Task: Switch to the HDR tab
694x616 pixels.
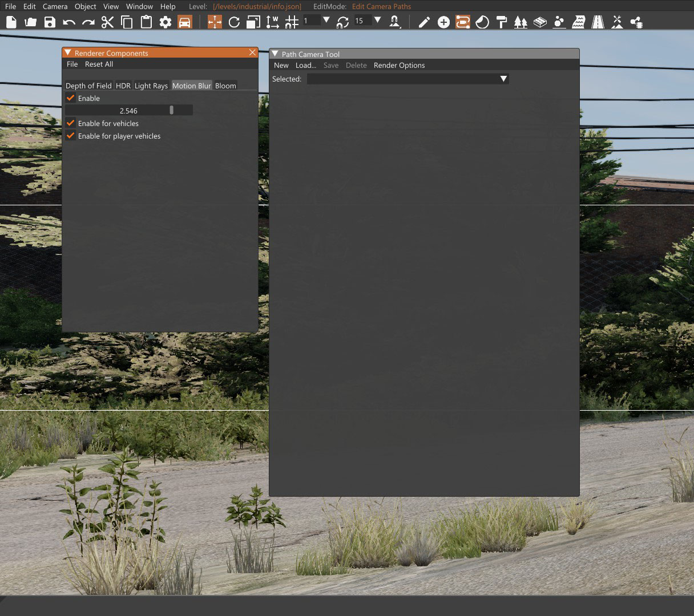Action: coord(123,86)
